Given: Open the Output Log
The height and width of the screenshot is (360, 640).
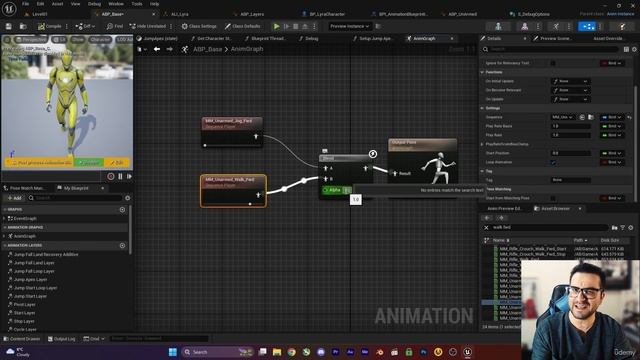Looking at the screenshot, I should click(61, 339).
